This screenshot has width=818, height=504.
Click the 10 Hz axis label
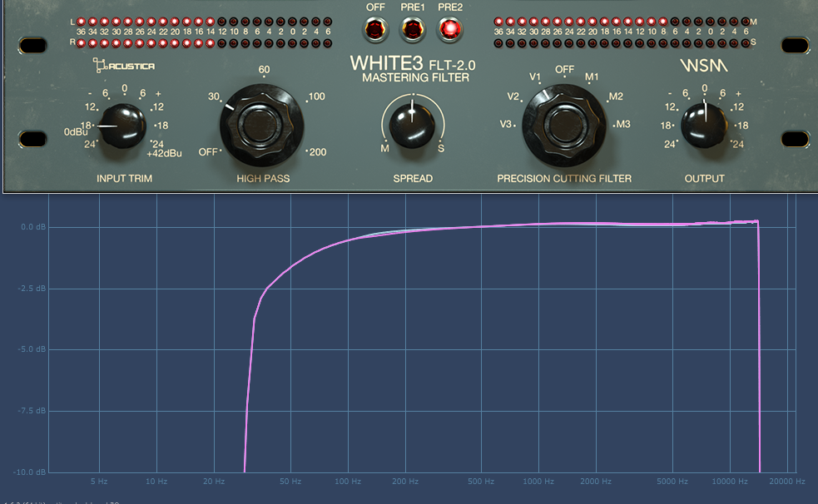click(156, 481)
